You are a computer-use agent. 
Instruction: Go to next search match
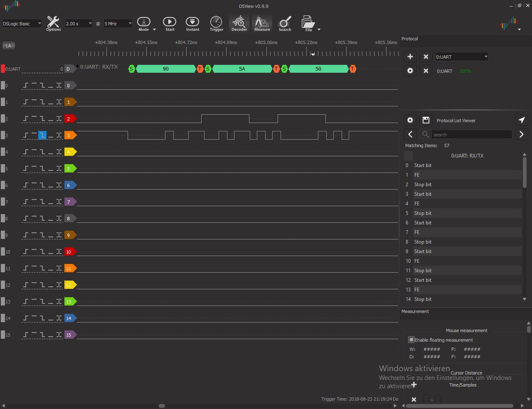522,134
